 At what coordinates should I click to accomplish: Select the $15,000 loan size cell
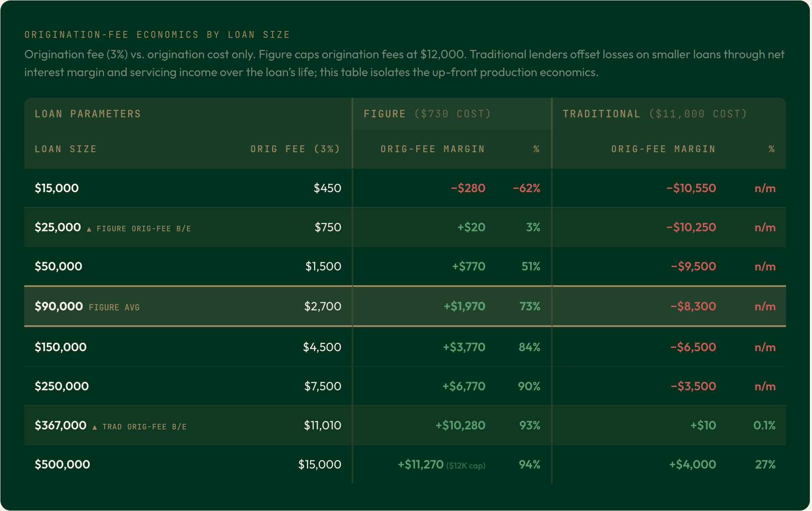point(57,188)
